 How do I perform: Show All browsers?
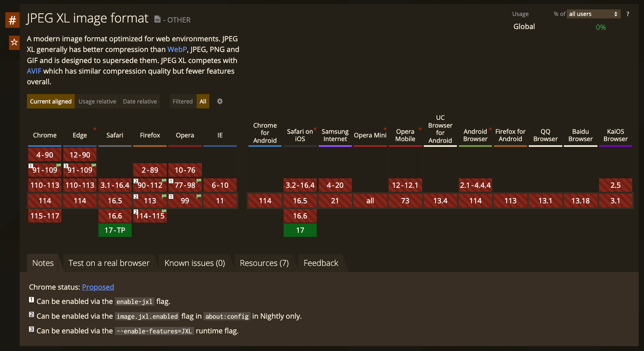(x=203, y=101)
